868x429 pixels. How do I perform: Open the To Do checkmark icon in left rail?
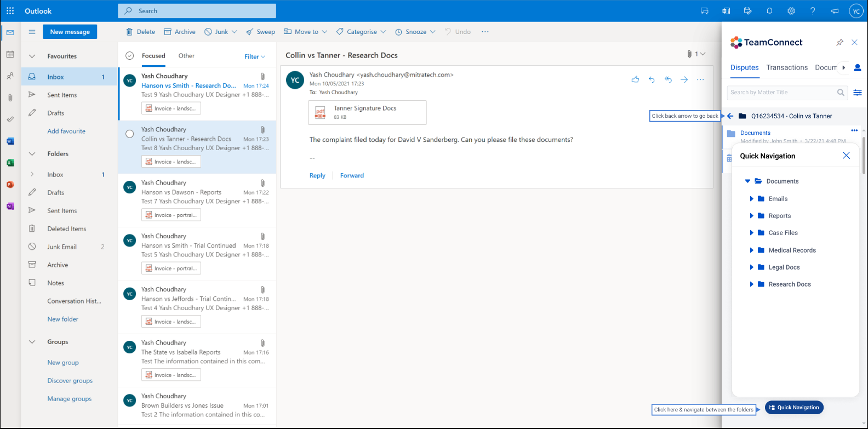pos(10,119)
